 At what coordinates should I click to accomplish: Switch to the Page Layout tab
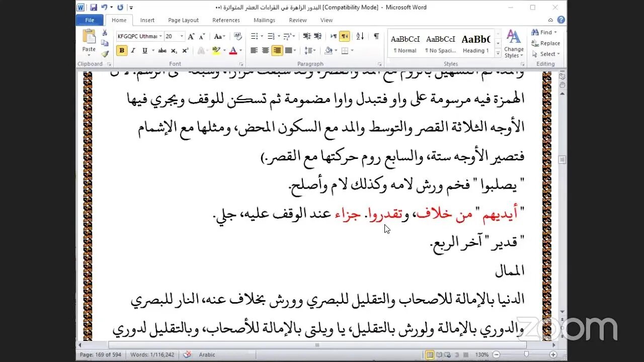[183, 20]
